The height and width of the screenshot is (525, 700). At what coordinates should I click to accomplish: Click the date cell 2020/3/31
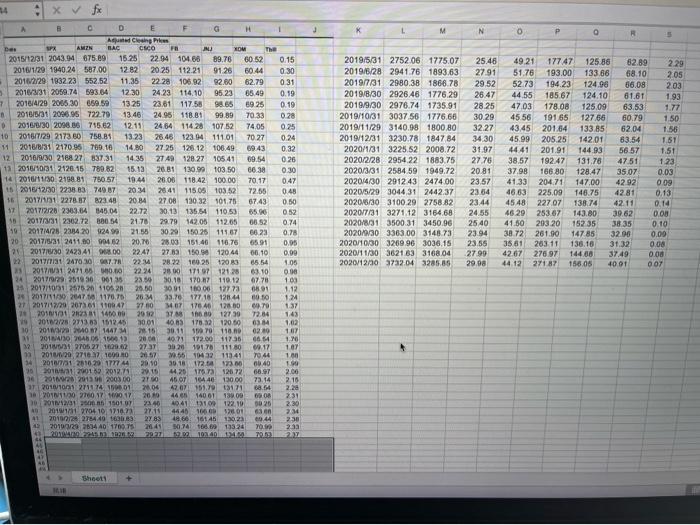(x=361, y=171)
